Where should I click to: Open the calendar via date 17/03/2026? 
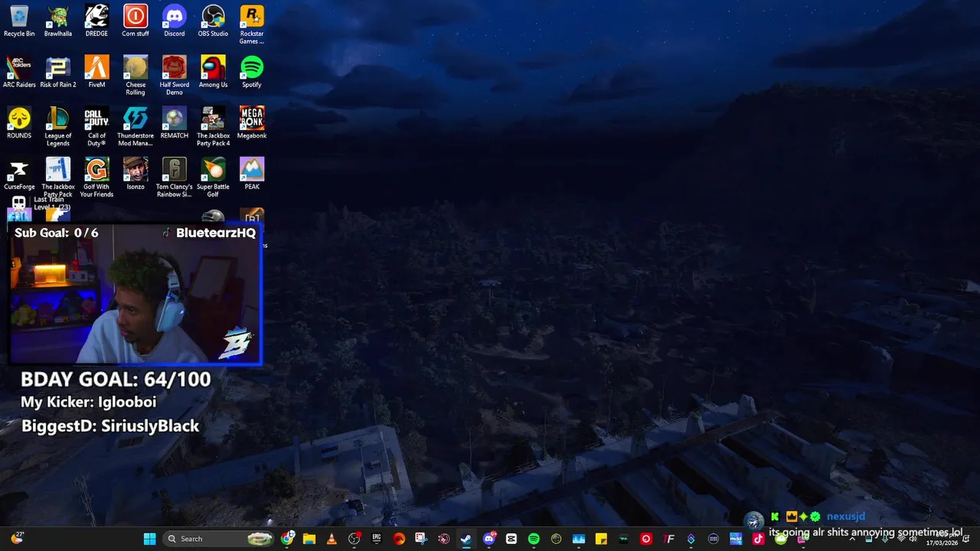[942, 543]
